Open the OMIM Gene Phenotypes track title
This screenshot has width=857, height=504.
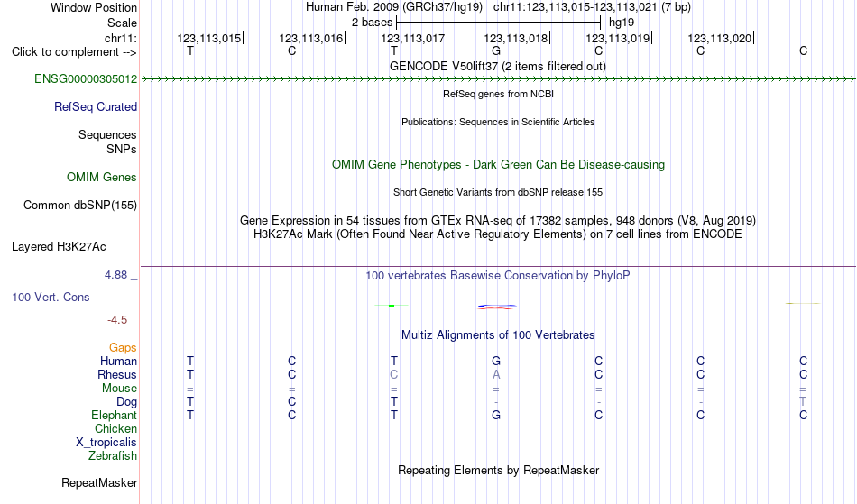tap(498, 165)
